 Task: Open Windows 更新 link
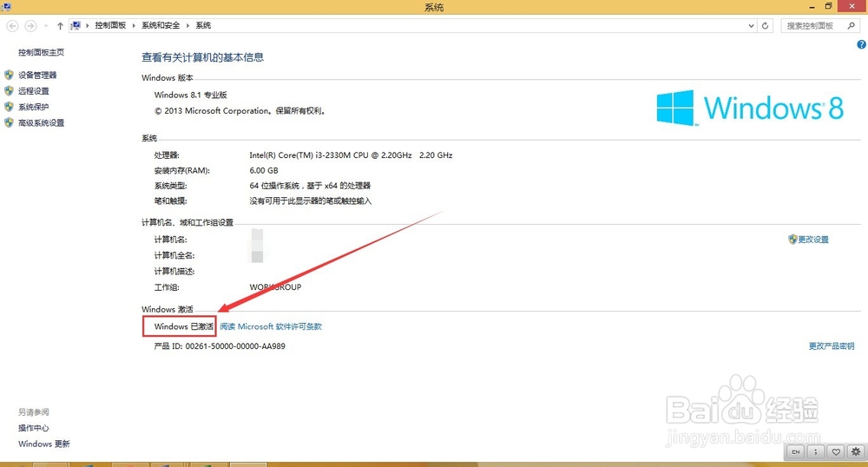click(43, 444)
